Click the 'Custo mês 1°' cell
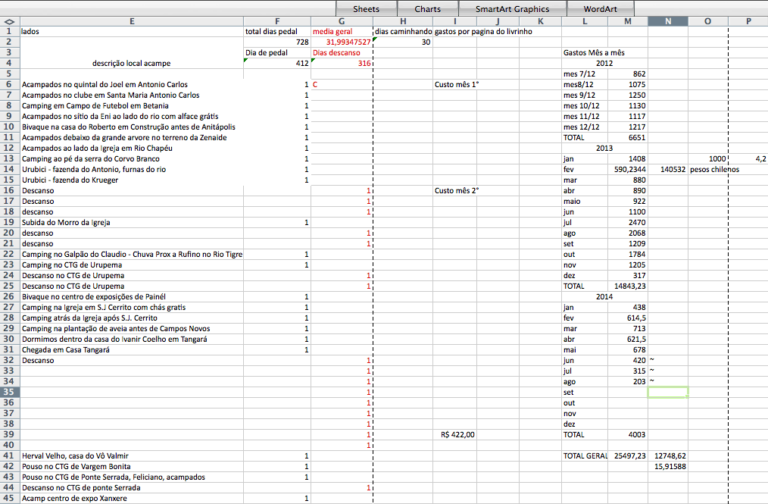Image resolution: width=768 pixels, height=504 pixels. [457, 85]
